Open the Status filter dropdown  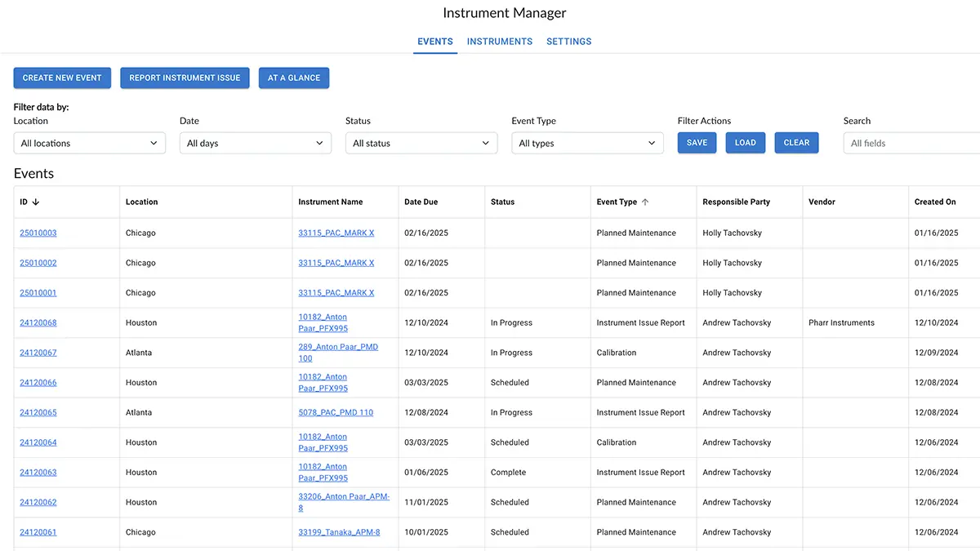pos(421,143)
